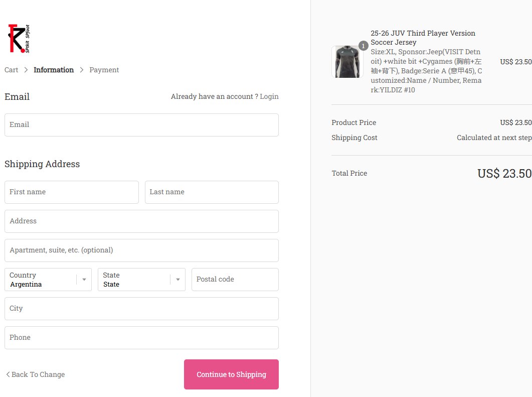532x397 pixels.
Task: Focus the Email input field
Action: [x=141, y=125]
